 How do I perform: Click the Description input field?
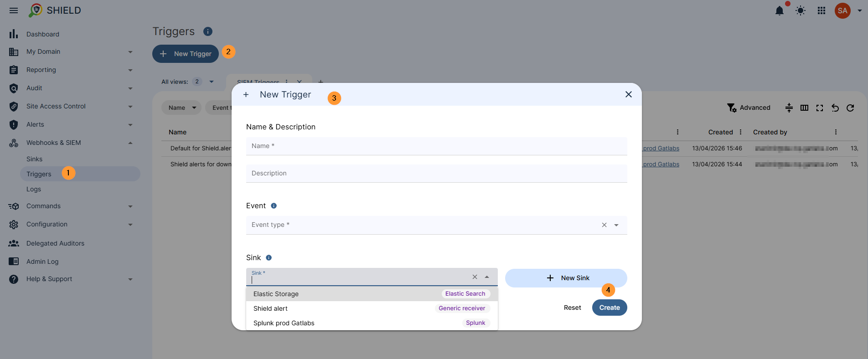coord(437,174)
